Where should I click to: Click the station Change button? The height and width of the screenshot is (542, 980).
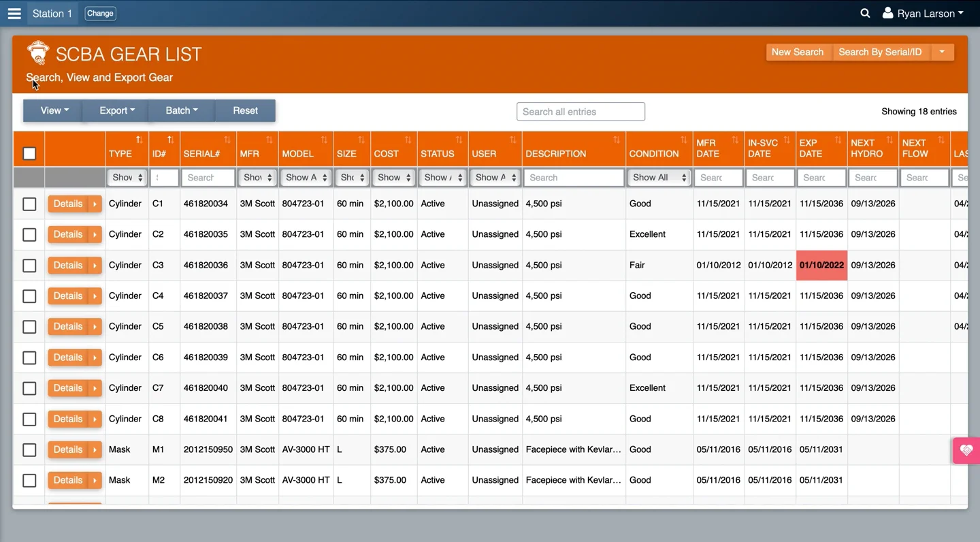100,13
